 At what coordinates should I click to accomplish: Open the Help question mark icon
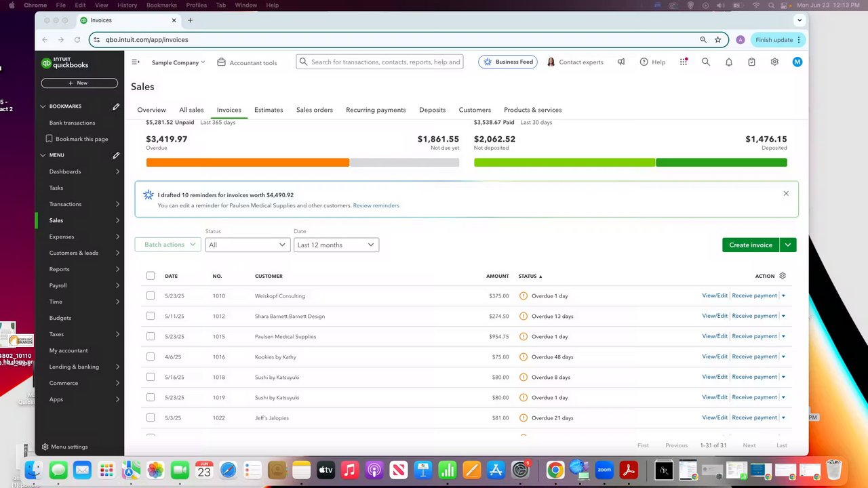pos(644,62)
